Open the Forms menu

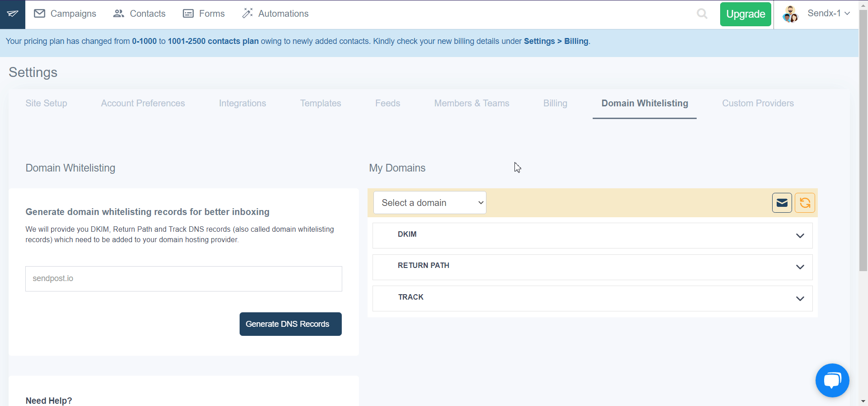pyautogui.click(x=203, y=14)
